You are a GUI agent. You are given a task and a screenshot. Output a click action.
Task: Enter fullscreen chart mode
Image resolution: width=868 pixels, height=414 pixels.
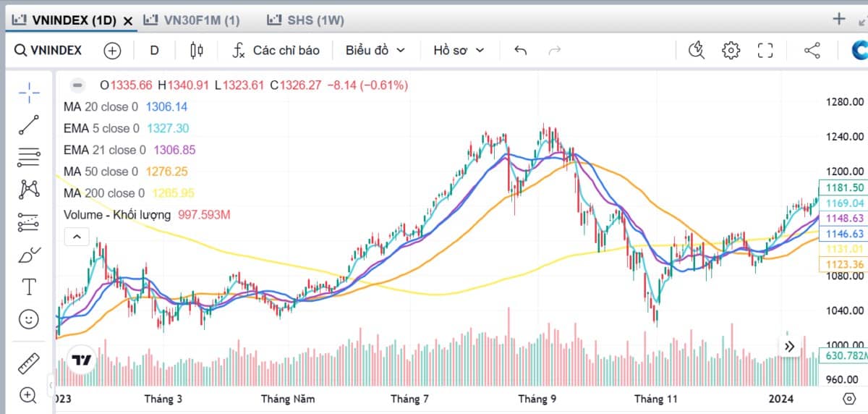click(x=765, y=51)
